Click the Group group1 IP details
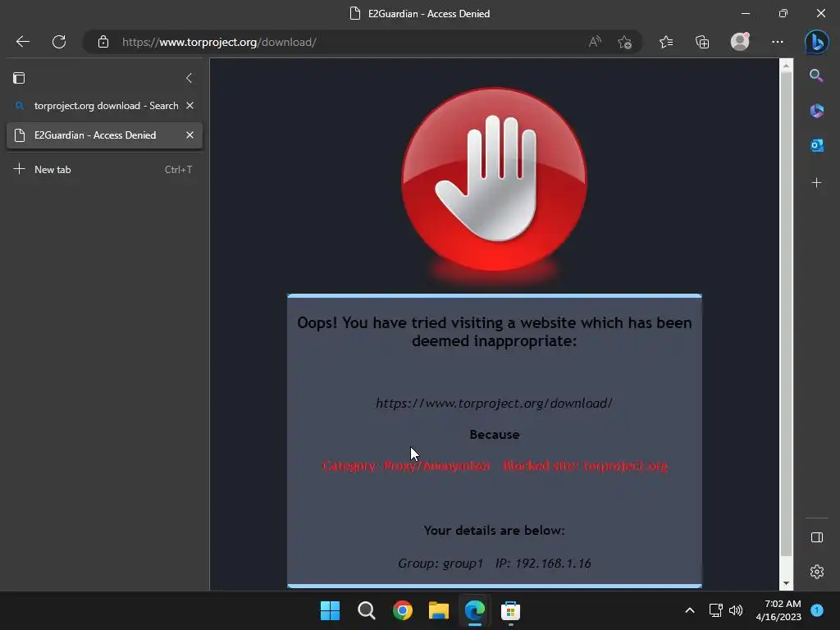The width and height of the screenshot is (840, 630). click(494, 563)
